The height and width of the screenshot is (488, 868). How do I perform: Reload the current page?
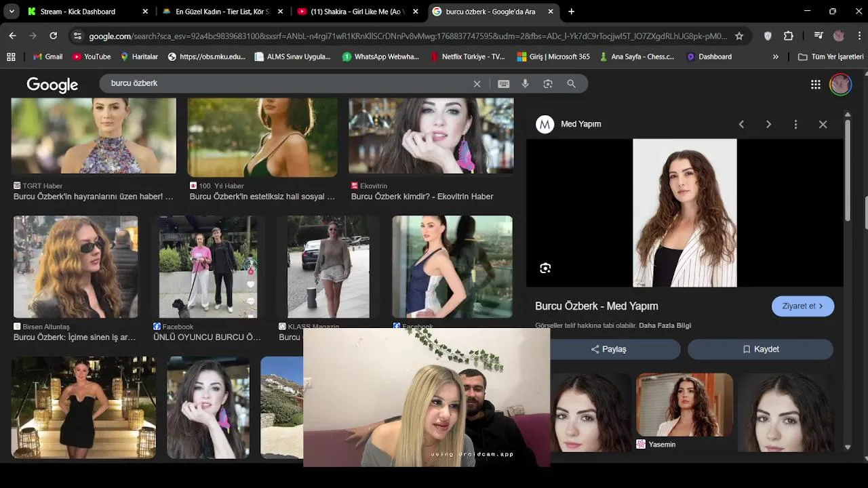point(54,36)
